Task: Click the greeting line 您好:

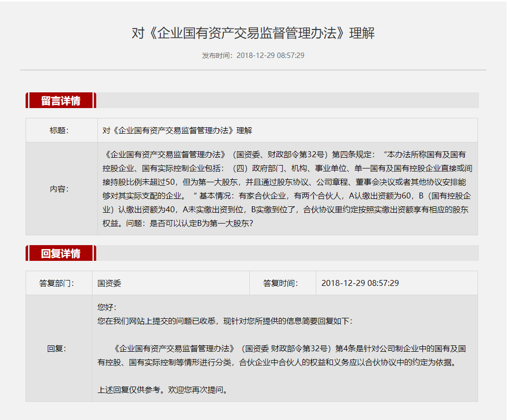Action: (107, 308)
